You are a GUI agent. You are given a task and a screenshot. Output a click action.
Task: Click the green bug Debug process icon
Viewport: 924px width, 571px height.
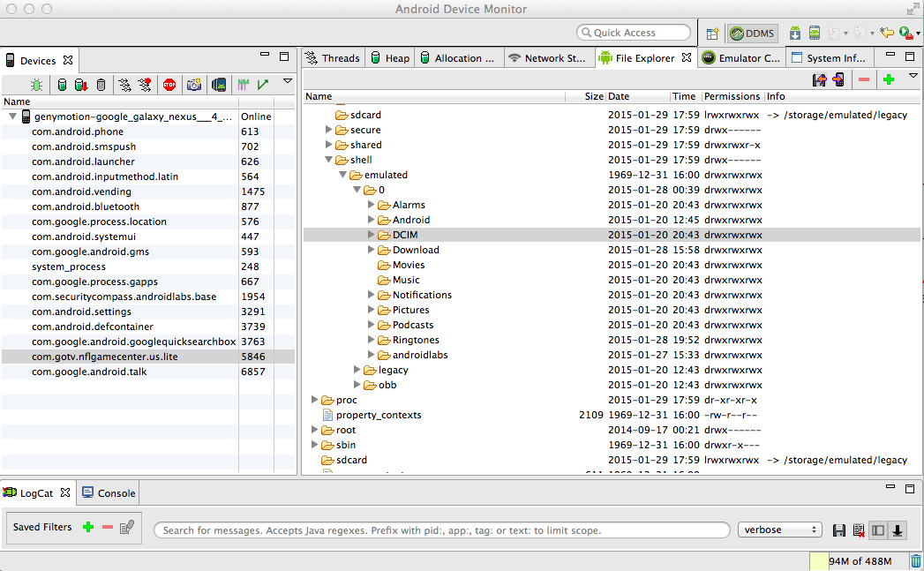coord(36,85)
